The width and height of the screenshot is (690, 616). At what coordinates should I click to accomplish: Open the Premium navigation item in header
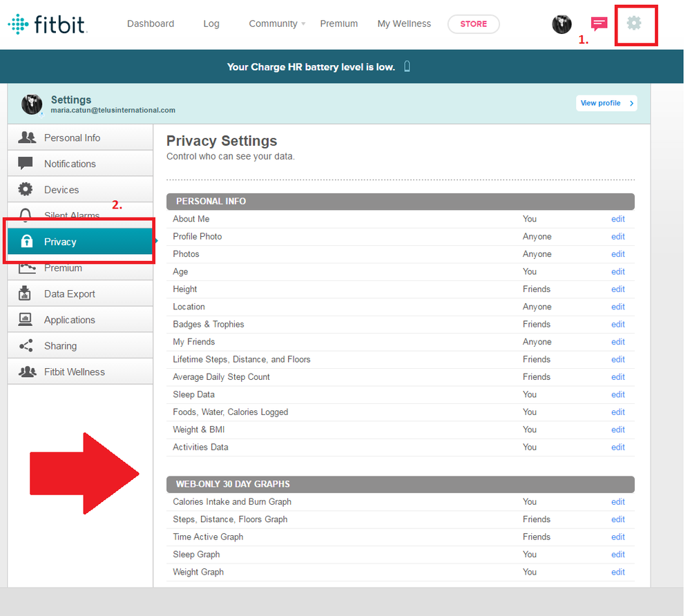click(339, 23)
